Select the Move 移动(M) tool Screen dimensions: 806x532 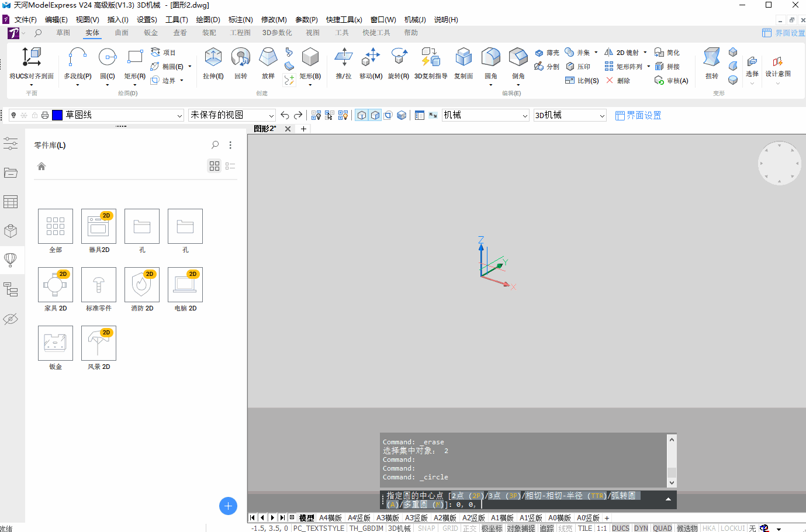371,63
